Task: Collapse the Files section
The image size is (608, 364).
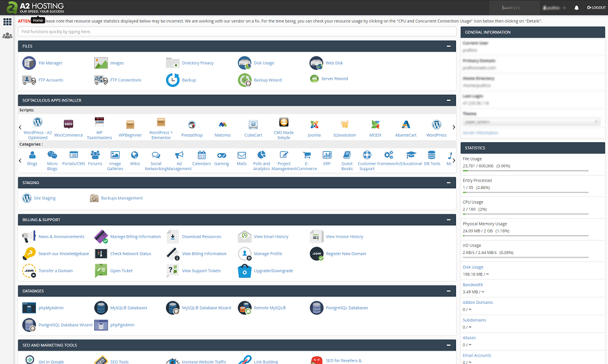Action: [449, 46]
